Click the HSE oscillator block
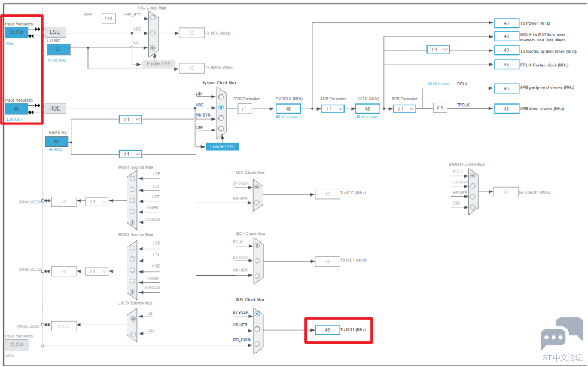 55,108
